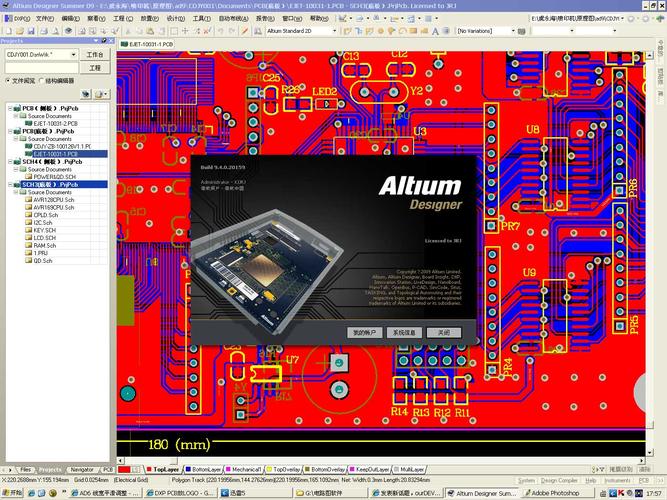The height and width of the screenshot is (500, 667).
Task: Click the 我的帐户 my account button
Action: (365, 331)
